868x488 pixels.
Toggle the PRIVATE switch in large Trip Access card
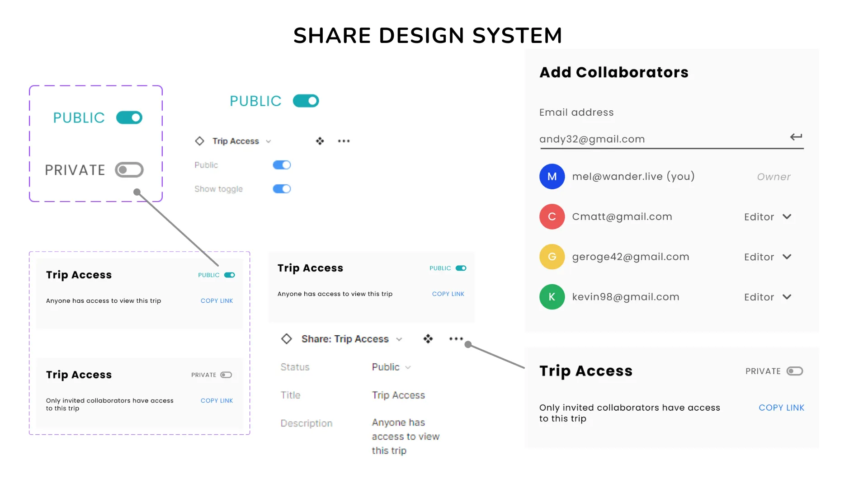[795, 371]
